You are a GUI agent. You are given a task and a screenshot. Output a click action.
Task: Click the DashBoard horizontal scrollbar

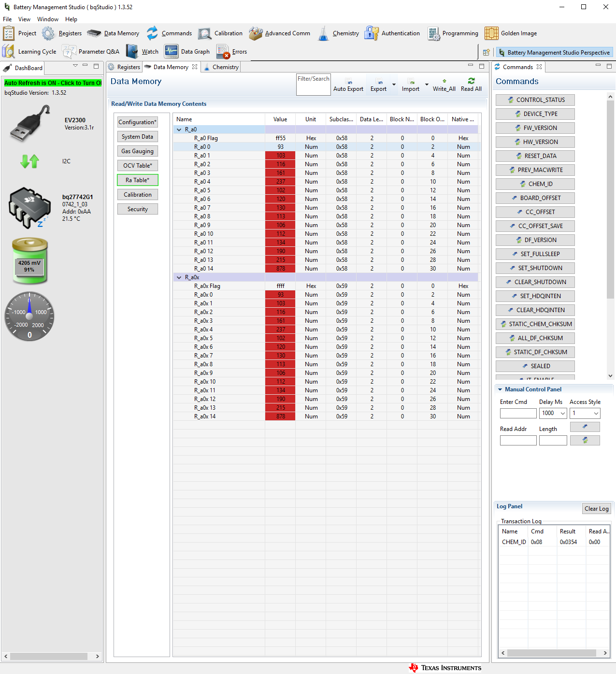pos(49,656)
